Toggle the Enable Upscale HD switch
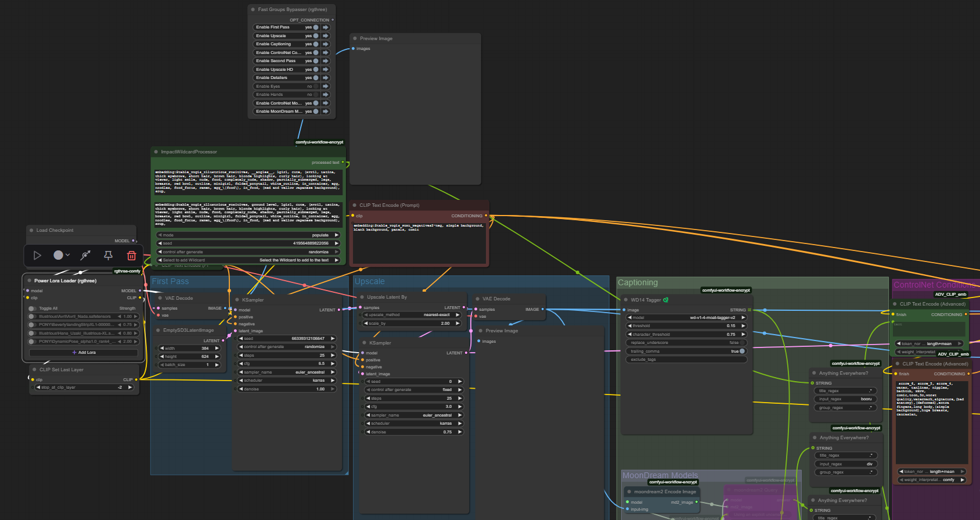The width and height of the screenshot is (980, 520). (315, 69)
